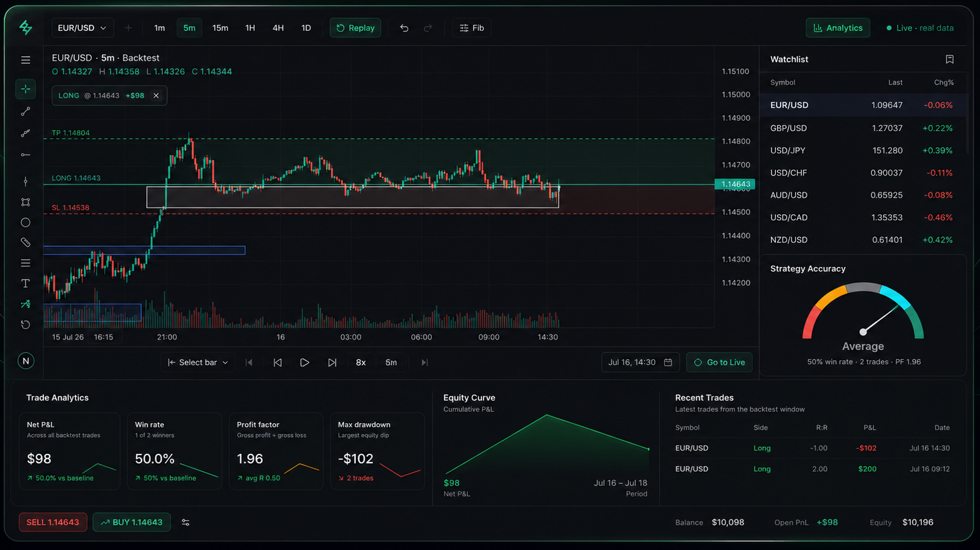Click the LONG 1.14643 entry line label
The image size is (980, 550).
(76, 178)
